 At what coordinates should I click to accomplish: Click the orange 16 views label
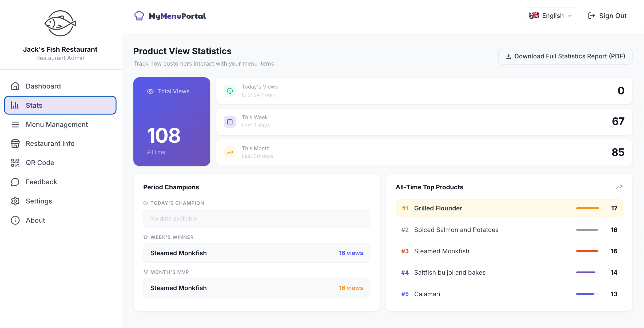[351, 288]
